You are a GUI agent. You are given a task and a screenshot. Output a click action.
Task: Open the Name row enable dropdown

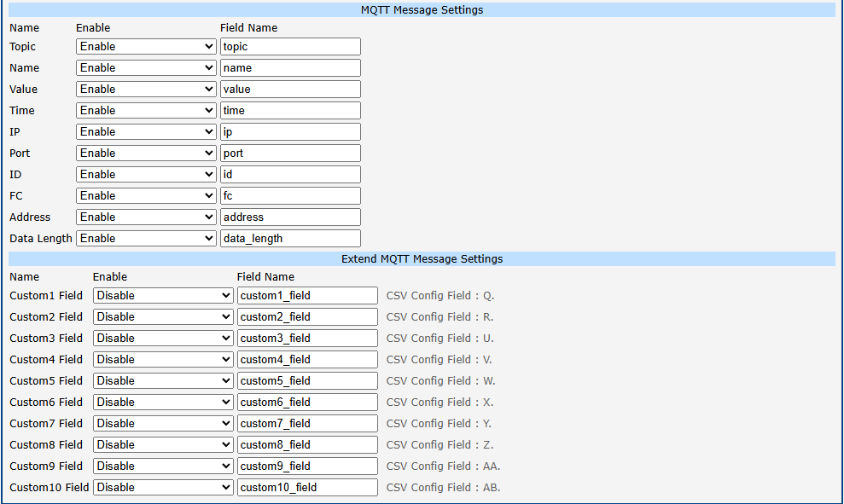tap(146, 67)
